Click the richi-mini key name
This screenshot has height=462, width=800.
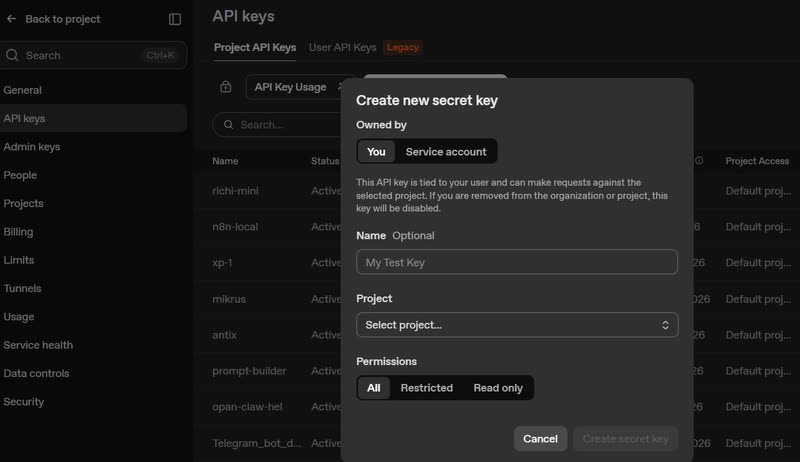point(235,191)
